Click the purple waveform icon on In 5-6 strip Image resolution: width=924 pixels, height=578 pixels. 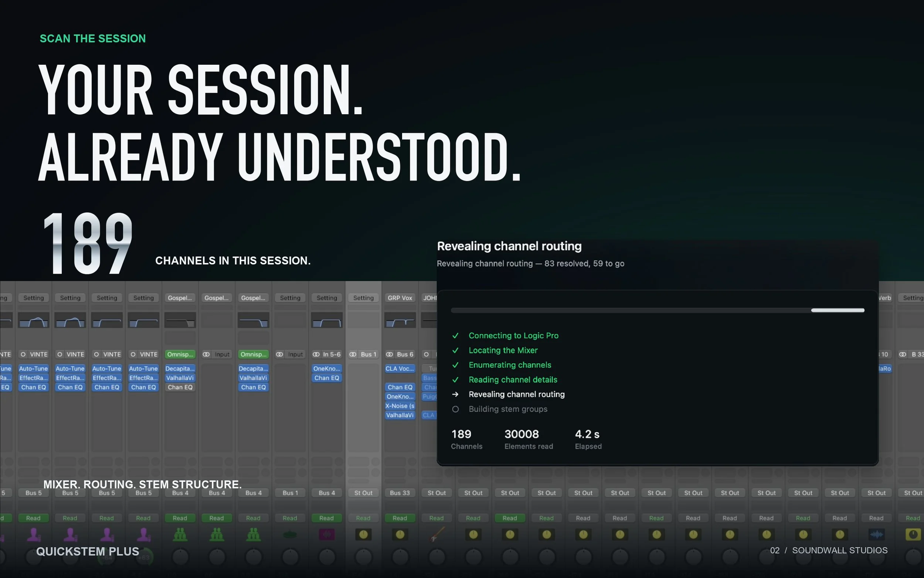pyautogui.click(x=327, y=534)
